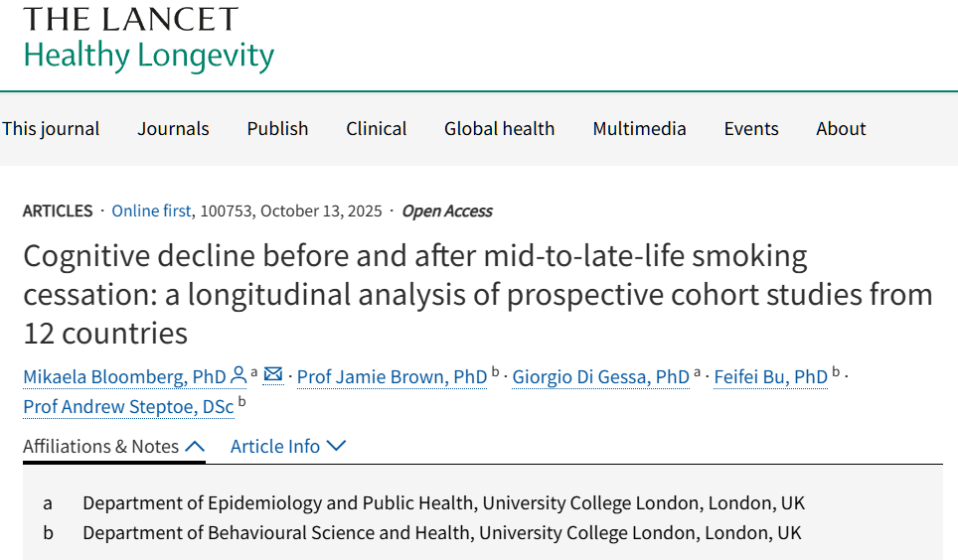Open author link Prof Jamie Brown, PhD
This screenshot has height=560, width=958.
[392, 376]
